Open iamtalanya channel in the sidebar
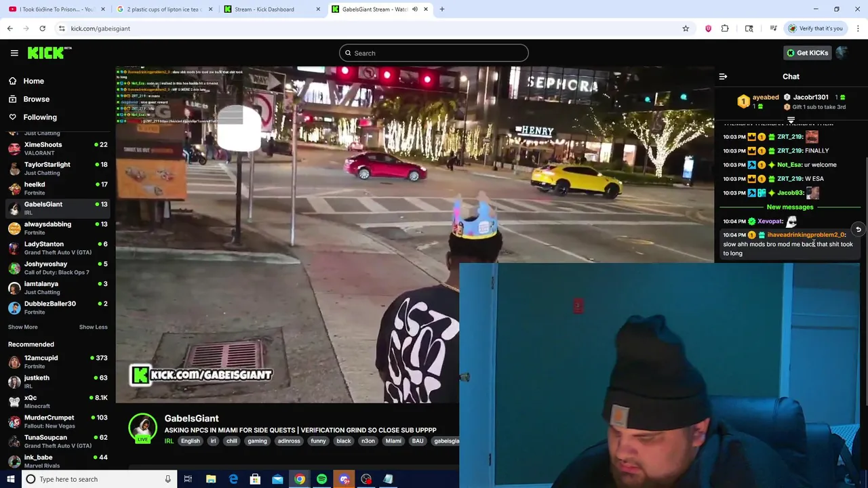This screenshot has width=868, height=488. pyautogui.click(x=58, y=287)
